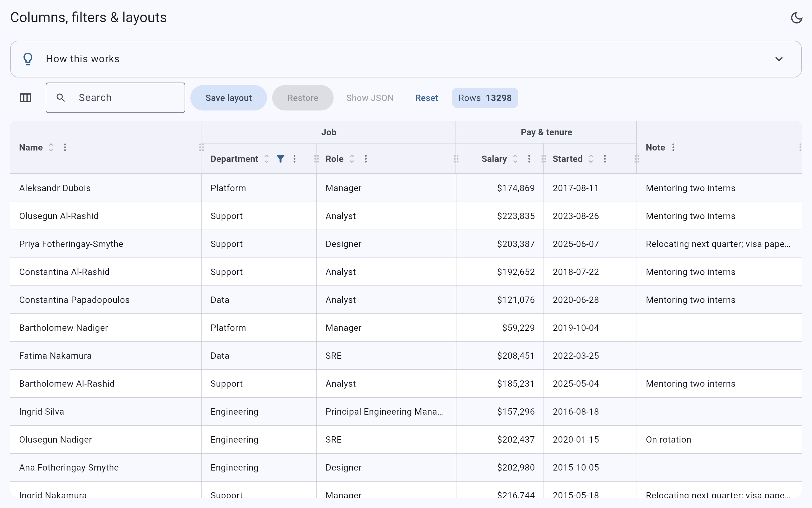The height and width of the screenshot is (508, 812).
Task: Select the Olusegun Nadiger name cell
Action: pos(106,439)
